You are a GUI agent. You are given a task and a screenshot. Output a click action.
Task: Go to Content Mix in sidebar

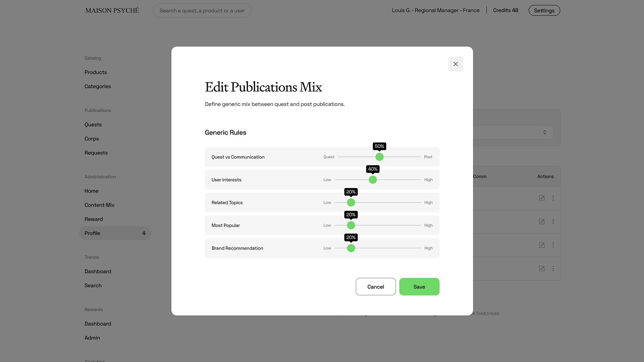click(99, 205)
